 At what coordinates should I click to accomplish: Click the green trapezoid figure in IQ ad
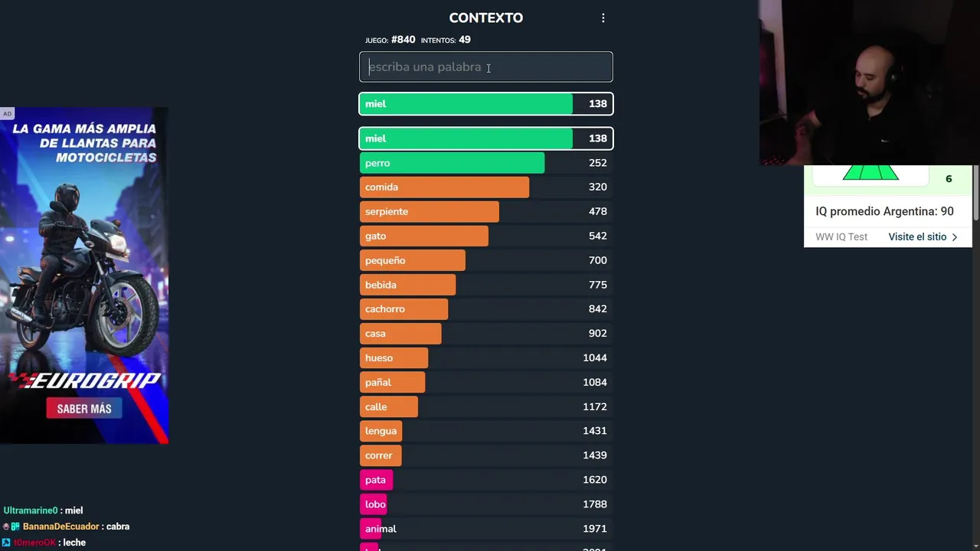coord(871,173)
